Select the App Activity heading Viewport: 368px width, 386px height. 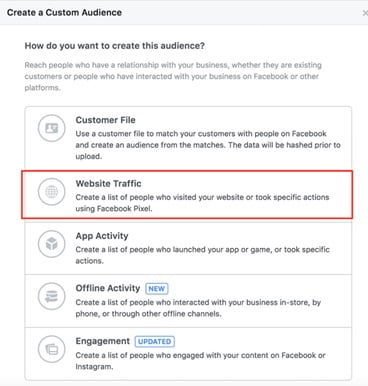point(102,236)
